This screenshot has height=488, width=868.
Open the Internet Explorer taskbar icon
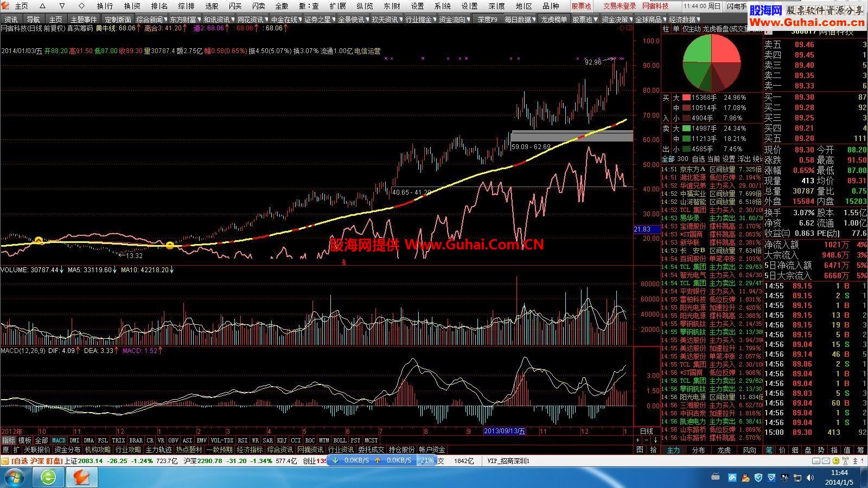coord(48,477)
